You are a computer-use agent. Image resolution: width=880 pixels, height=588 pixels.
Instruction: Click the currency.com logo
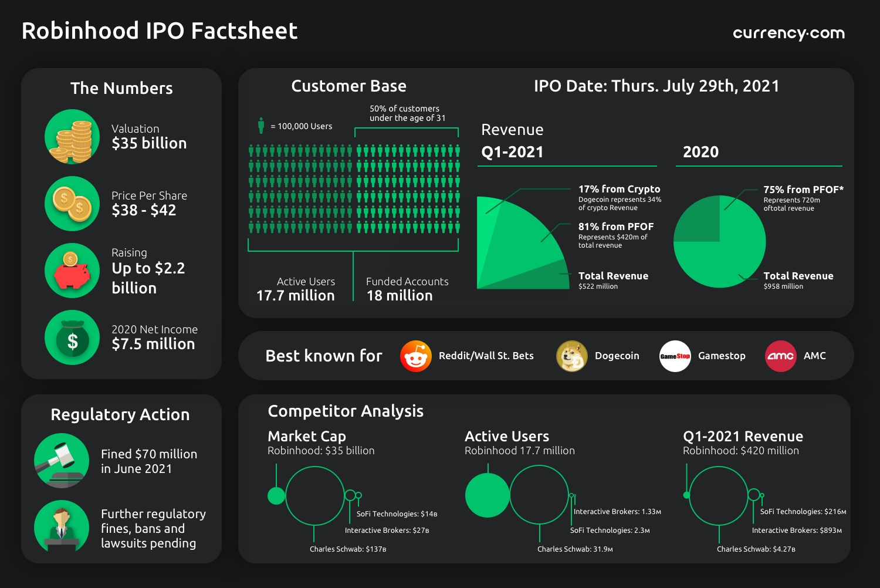(789, 33)
